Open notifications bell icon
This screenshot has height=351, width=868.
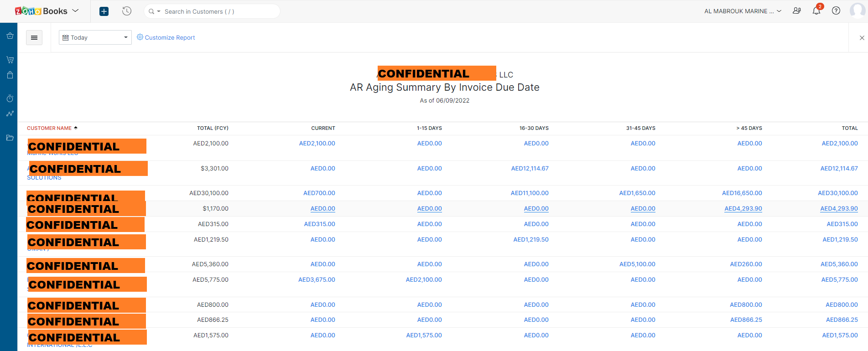click(816, 11)
